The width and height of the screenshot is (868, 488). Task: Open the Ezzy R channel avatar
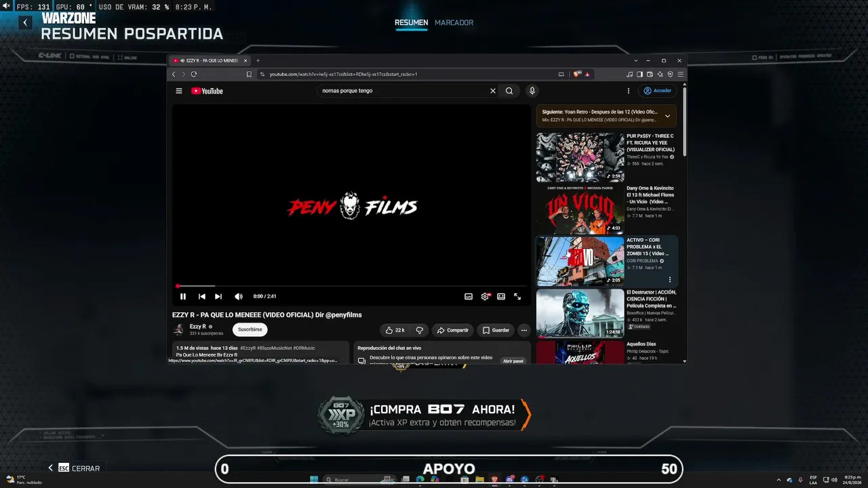tap(179, 329)
